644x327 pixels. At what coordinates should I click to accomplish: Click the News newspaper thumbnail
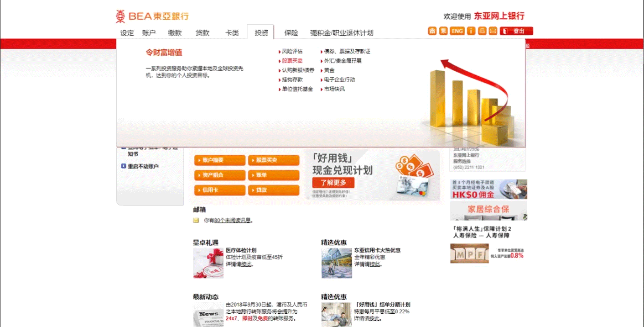[x=208, y=315]
